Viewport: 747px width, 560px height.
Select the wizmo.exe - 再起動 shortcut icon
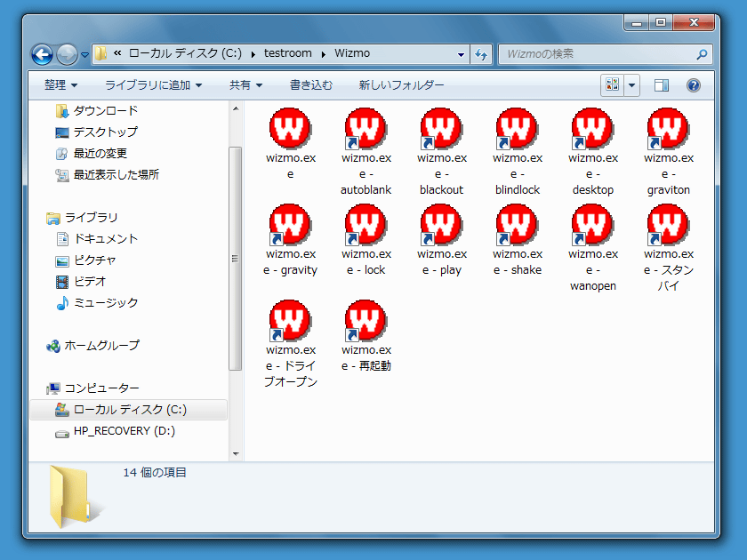tap(365, 321)
